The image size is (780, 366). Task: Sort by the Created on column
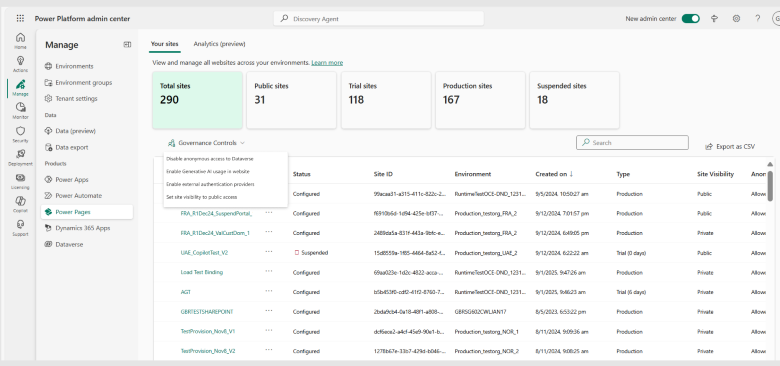point(554,174)
